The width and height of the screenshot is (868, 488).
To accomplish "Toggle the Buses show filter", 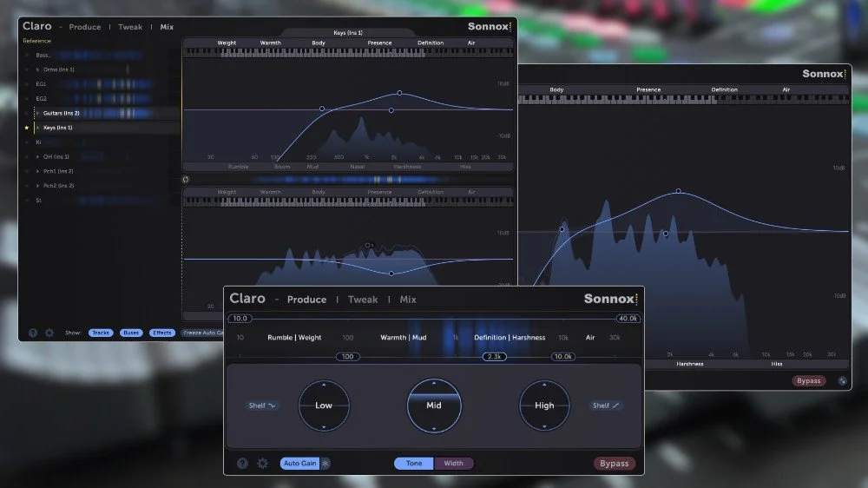I will 131,333.
